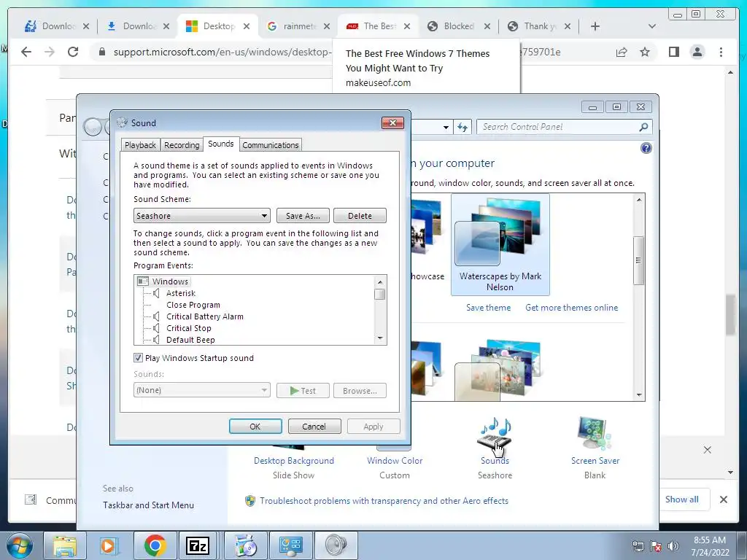The height and width of the screenshot is (560, 747).
Task: Select the Critical Stop program event
Action: [189, 328]
